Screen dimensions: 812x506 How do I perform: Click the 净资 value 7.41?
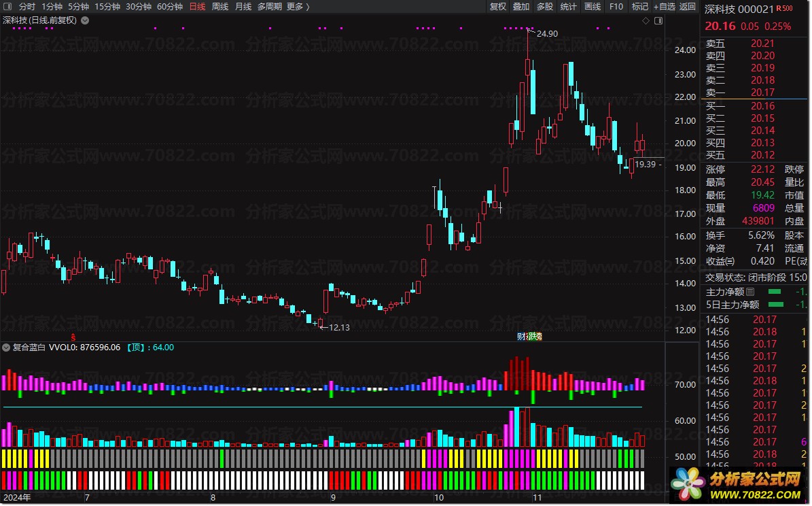tap(765, 248)
